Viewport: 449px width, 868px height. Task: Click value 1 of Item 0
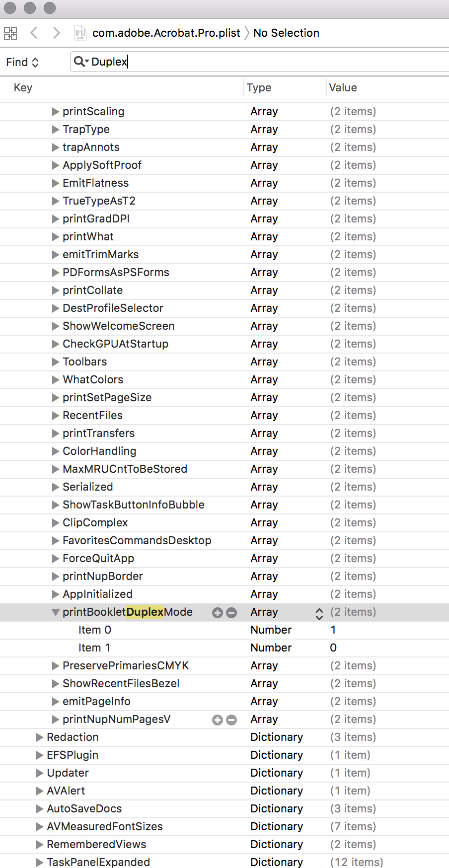pos(333,630)
